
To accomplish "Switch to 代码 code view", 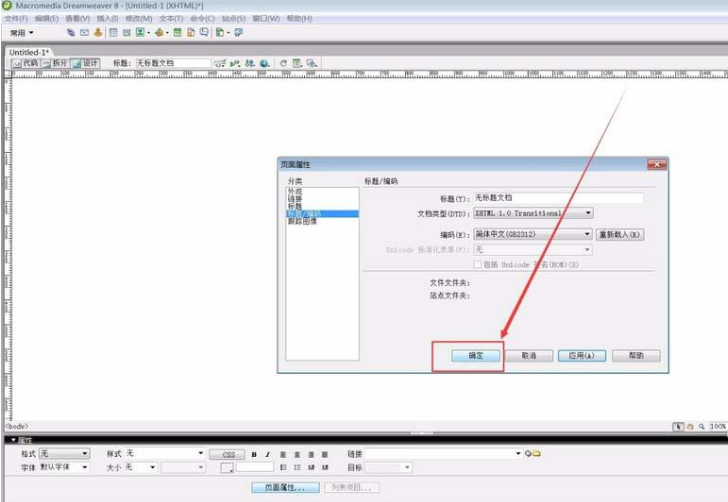I will click(26, 63).
